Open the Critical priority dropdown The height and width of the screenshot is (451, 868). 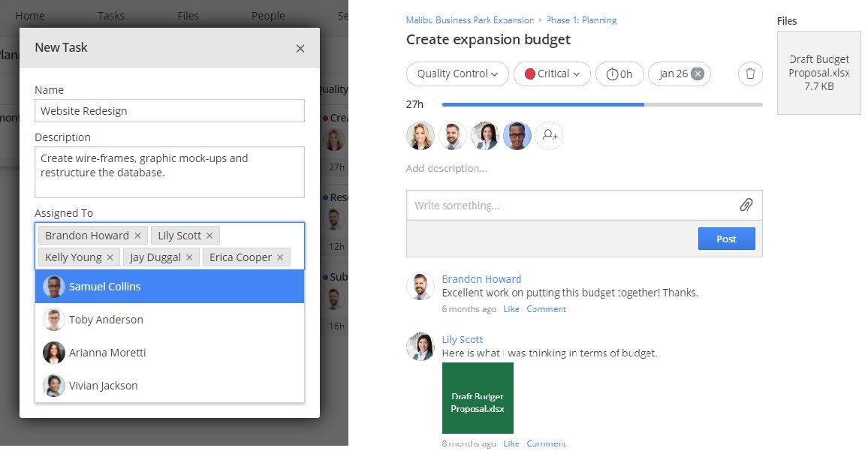click(552, 74)
